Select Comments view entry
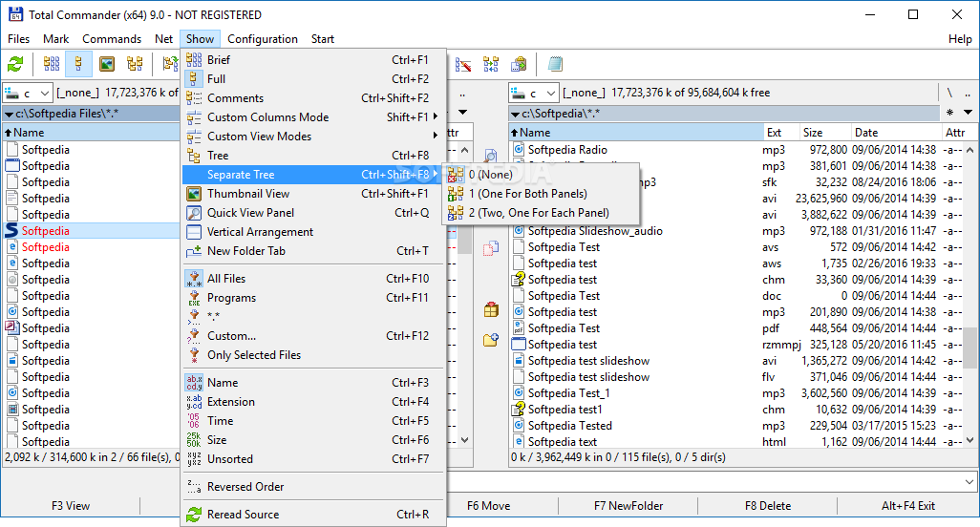The height and width of the screenshot is (527, 980). click(x=314, y=98)
